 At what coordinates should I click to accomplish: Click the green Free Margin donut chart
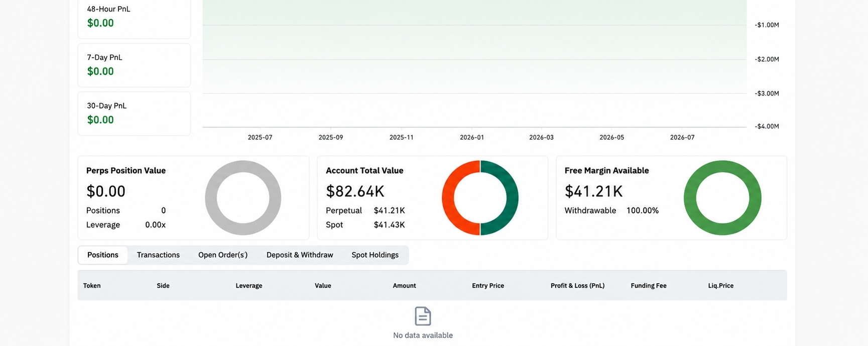tap(722, 198)
